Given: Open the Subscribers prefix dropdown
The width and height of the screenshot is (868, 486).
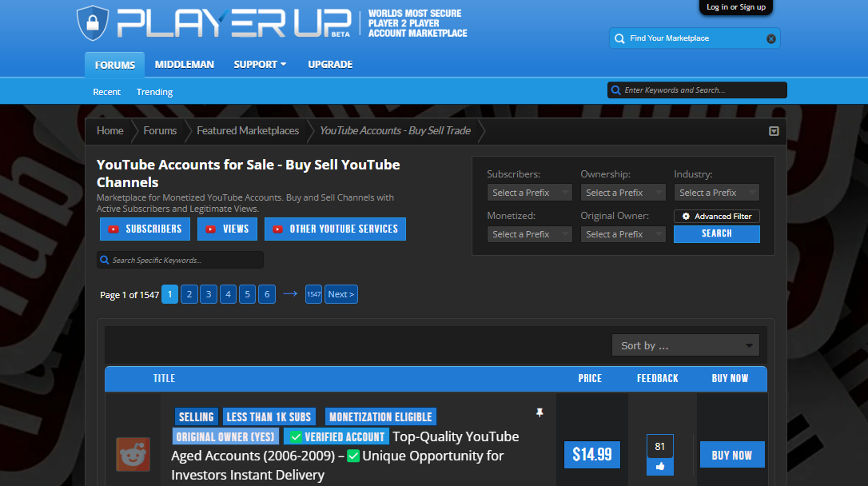Looking at the screenshot, I should click(x=529, y=192).
